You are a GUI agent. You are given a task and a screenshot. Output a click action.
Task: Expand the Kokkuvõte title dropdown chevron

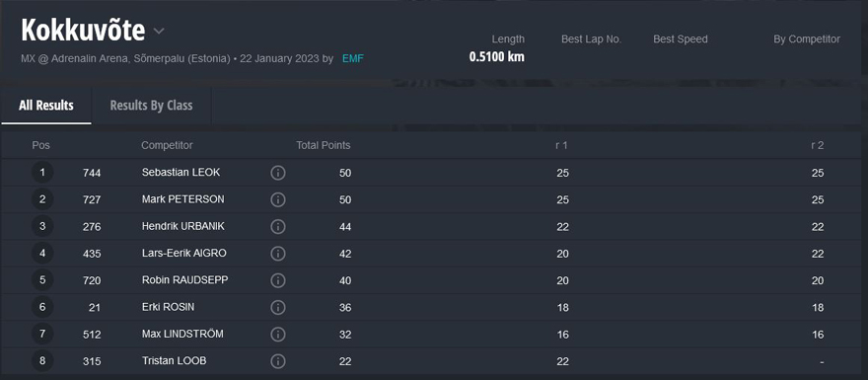coord(159,31)
